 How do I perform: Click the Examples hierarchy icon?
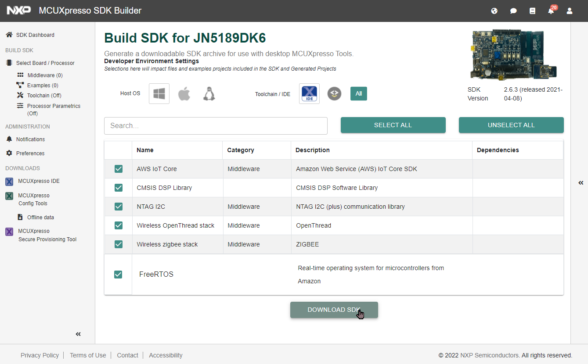tap(20, 85)
